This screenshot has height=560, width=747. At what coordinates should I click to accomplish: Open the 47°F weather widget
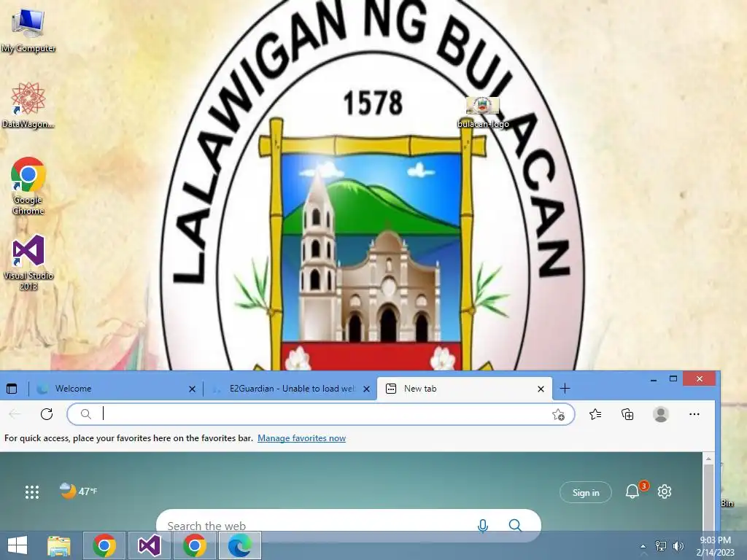(x=79, y=491)
